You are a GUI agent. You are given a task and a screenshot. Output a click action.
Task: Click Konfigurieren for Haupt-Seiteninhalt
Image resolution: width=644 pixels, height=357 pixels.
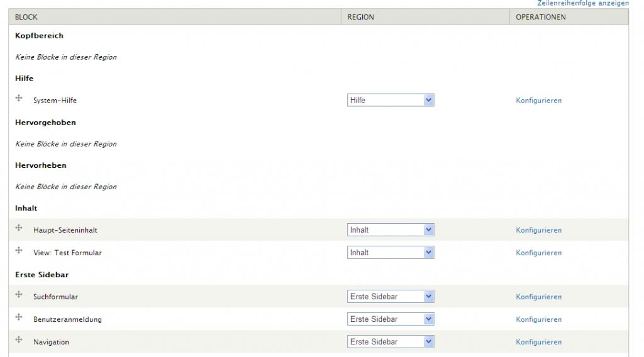[x=538, y=230]
